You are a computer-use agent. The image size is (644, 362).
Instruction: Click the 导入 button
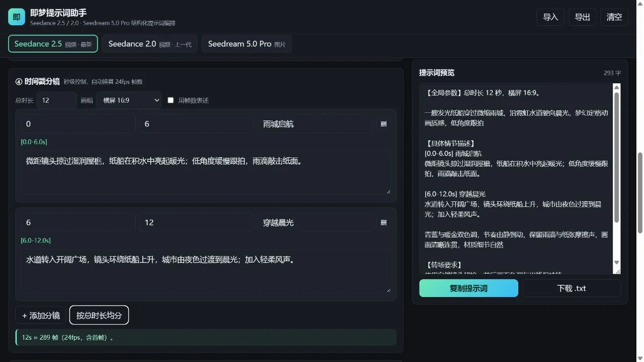tap(551, 17)
